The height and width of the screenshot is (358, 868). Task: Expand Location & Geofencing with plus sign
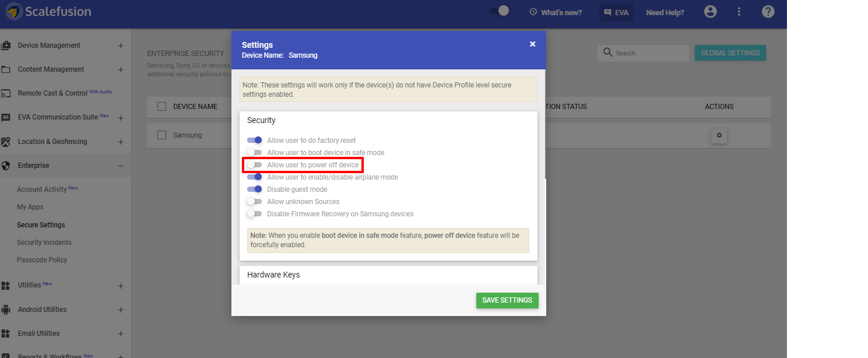[121, 142]
